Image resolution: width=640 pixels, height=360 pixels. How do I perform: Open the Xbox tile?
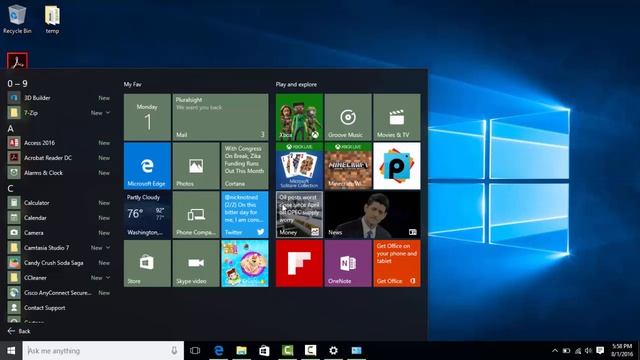pos(299,117)
